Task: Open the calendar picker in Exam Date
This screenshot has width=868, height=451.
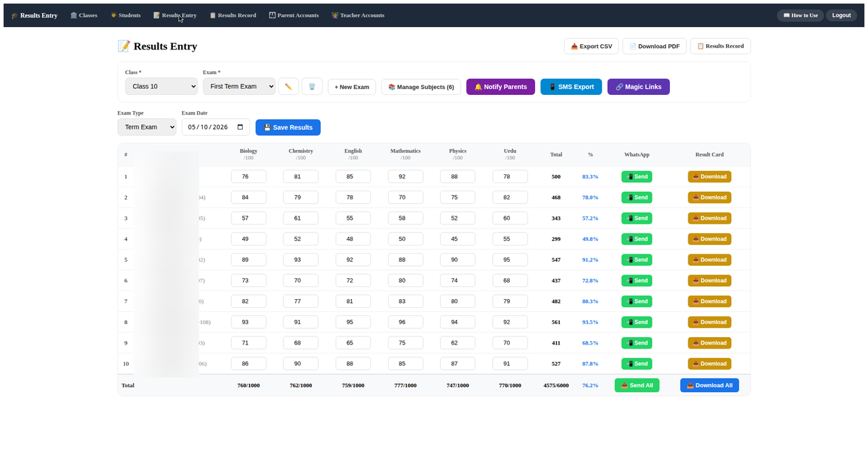Action: (240, 127)
